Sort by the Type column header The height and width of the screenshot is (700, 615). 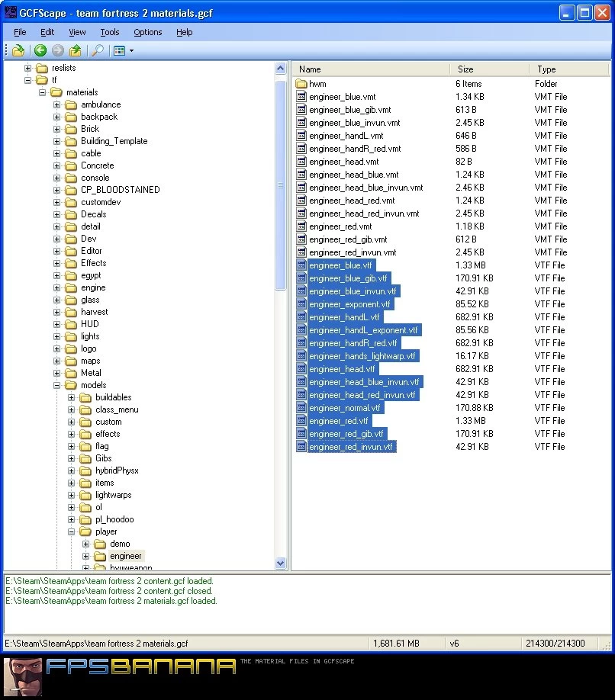click(569, 69)
